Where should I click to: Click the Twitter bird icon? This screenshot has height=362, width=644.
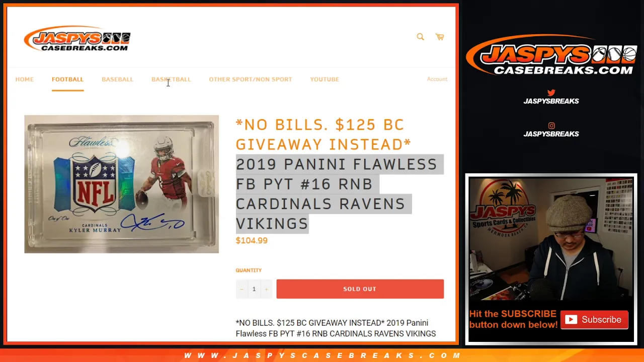tap(551, 93)
